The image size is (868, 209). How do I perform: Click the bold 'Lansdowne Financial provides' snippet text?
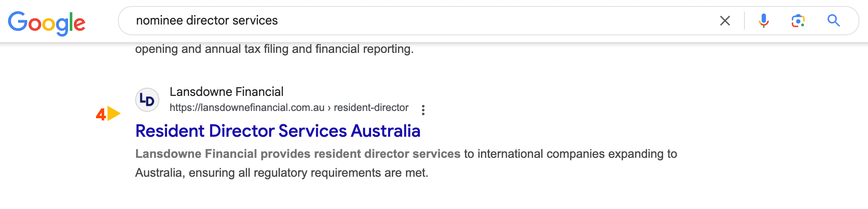[223, 154]
